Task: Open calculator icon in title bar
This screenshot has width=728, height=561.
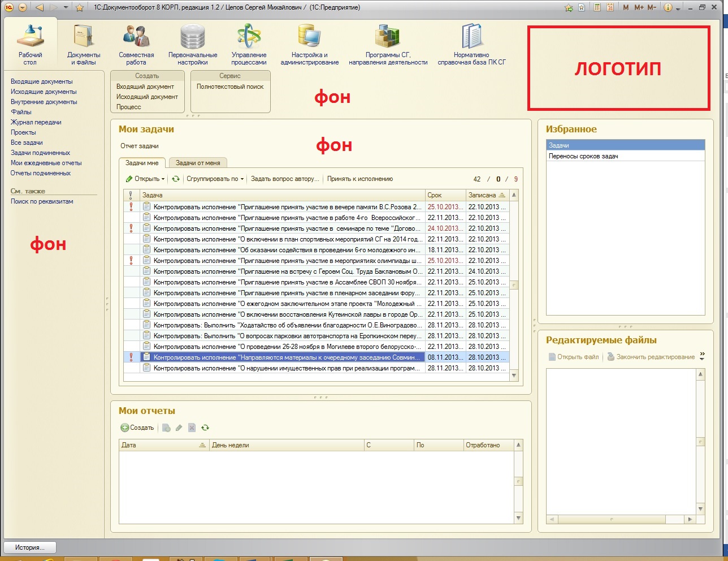Action: pos(597,7)
